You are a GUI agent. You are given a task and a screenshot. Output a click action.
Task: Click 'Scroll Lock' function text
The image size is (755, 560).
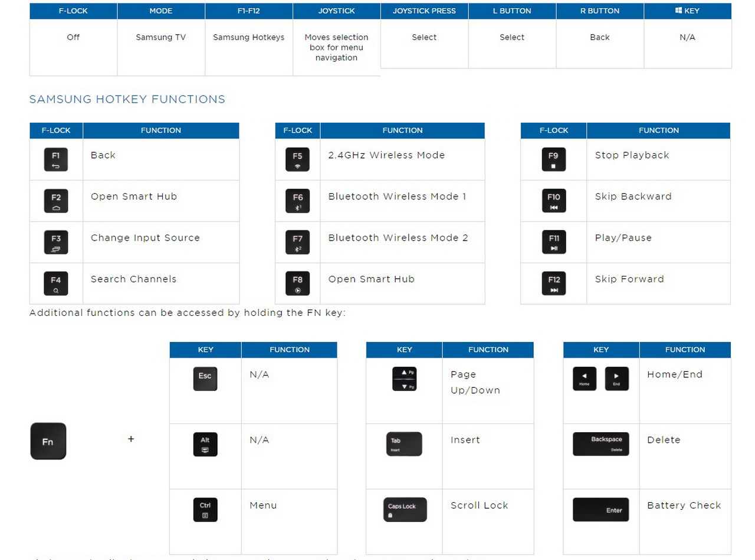479,506
